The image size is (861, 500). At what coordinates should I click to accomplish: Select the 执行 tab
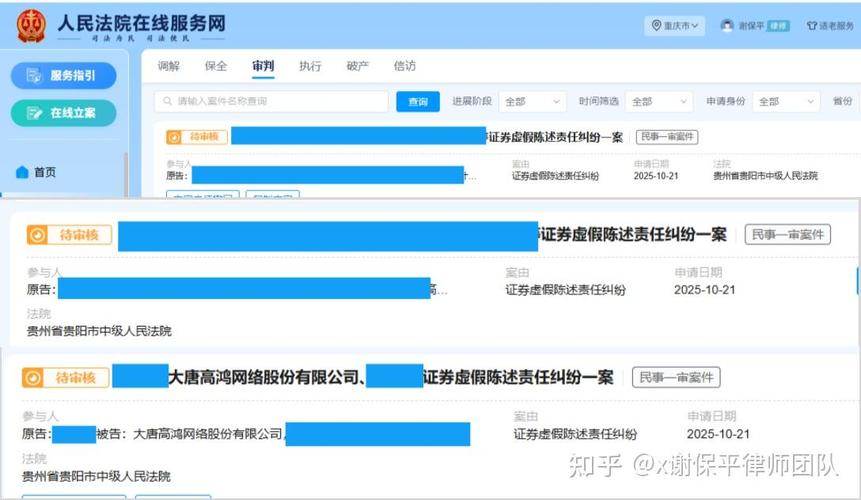click(x=310, y=67)
